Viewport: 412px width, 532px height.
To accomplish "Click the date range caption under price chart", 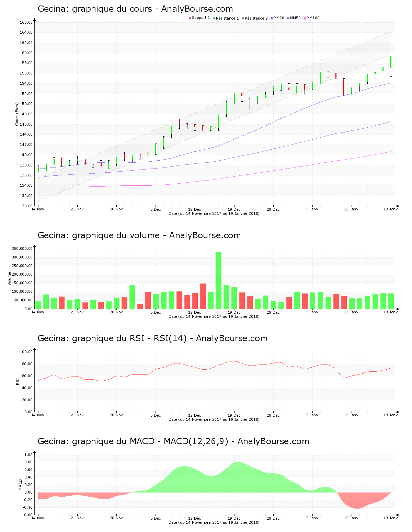I will pos(214,213).
